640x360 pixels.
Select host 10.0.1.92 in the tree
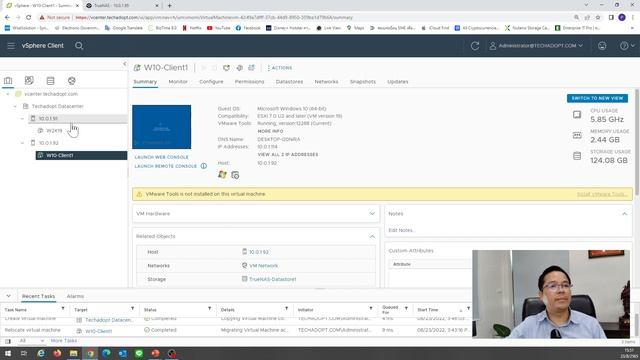click(49, 143)
